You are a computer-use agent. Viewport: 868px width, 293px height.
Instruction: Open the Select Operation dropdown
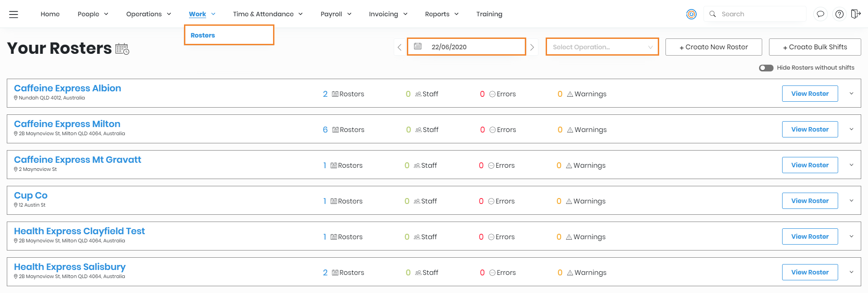point(602,47)
